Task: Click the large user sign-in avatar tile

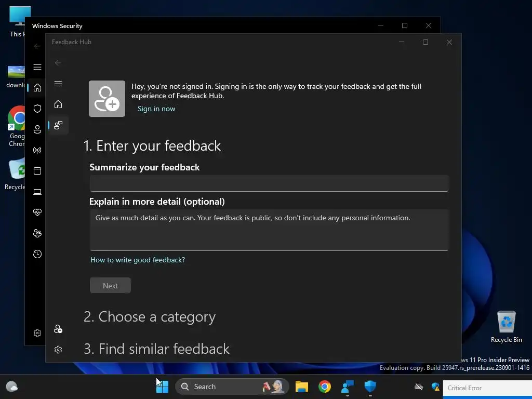Action: click(x=107, y=99)
